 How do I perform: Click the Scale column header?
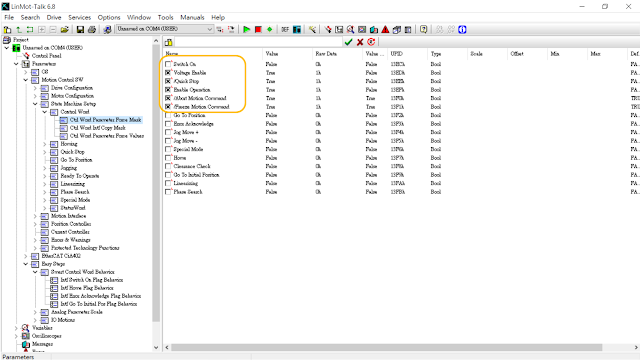[487, 54]
